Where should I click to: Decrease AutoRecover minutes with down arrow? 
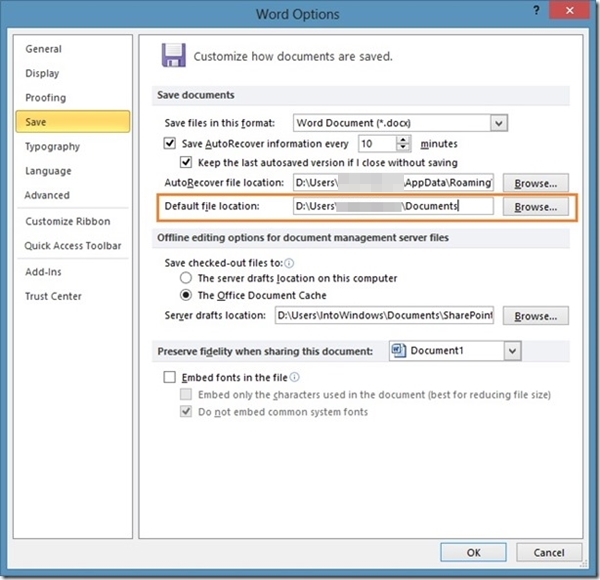(x=403, y=148)
